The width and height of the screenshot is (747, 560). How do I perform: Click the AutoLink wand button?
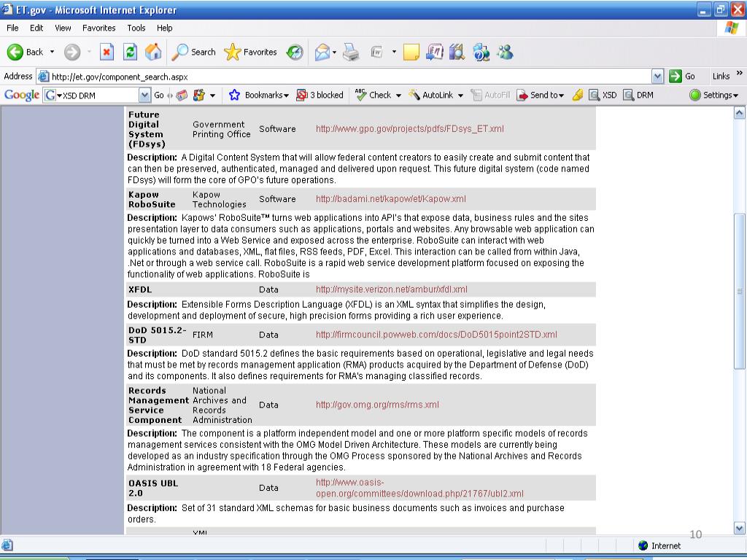[431, 96]
